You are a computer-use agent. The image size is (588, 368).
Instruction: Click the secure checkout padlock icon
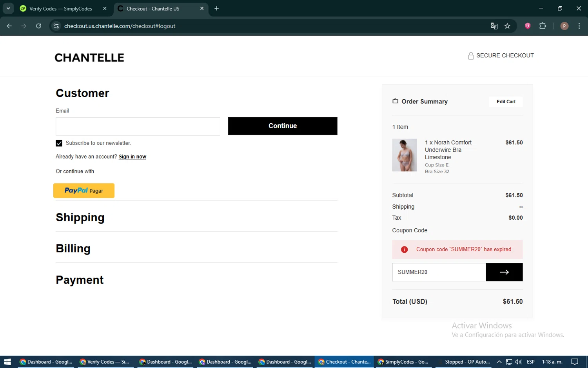pos(471,56)
